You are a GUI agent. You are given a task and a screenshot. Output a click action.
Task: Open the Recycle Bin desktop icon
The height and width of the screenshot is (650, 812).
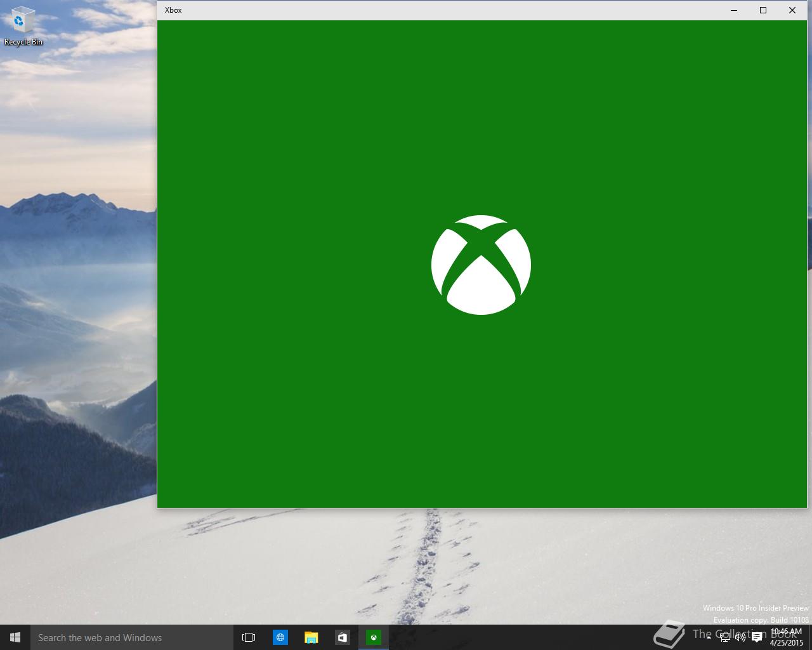click(x=23, y=27)
